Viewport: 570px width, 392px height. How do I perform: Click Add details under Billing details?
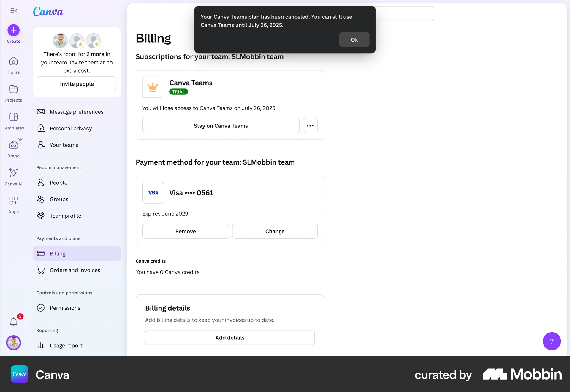[x=229, y=337]
